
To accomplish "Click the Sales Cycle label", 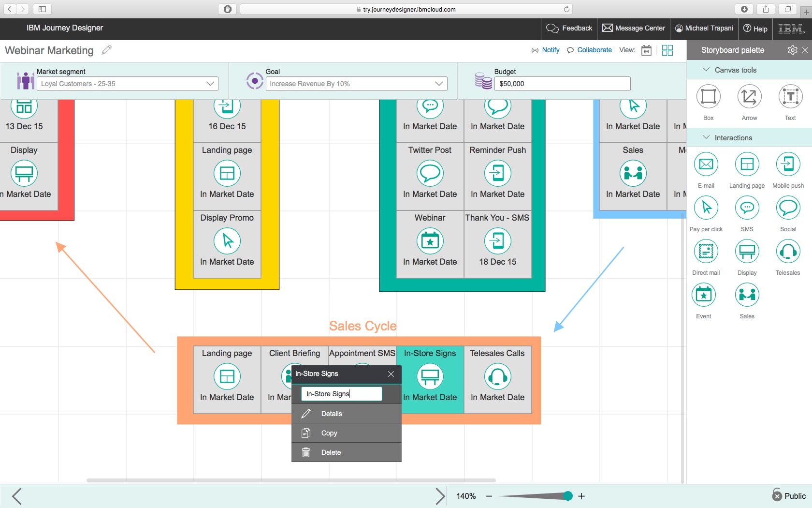I will point(363,326).
